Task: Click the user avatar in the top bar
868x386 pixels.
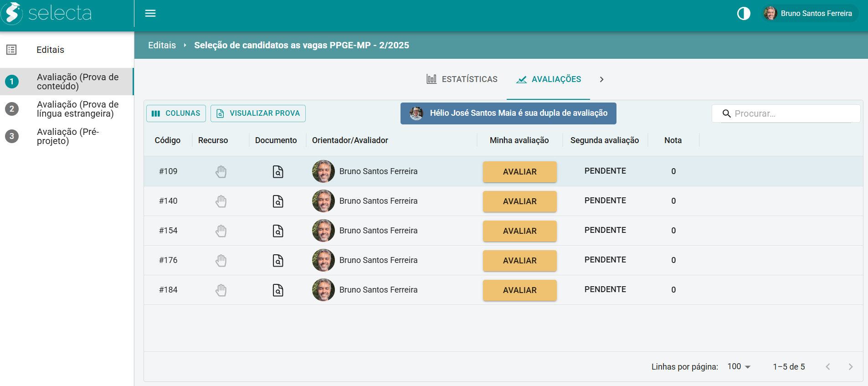Action: [x=770, y=13]
